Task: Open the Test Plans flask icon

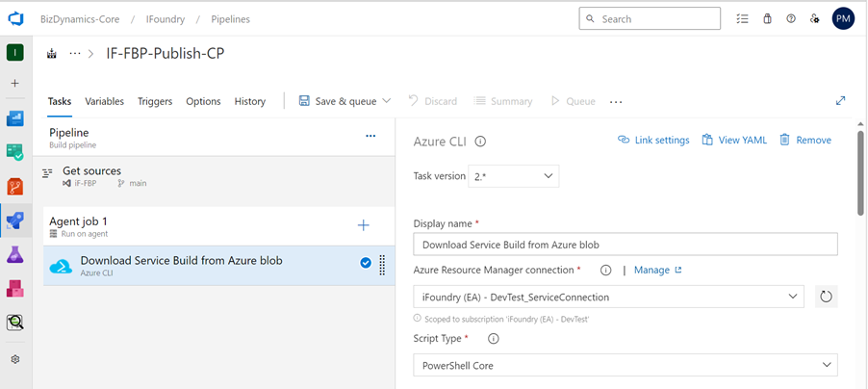Action: pos(15,254)
